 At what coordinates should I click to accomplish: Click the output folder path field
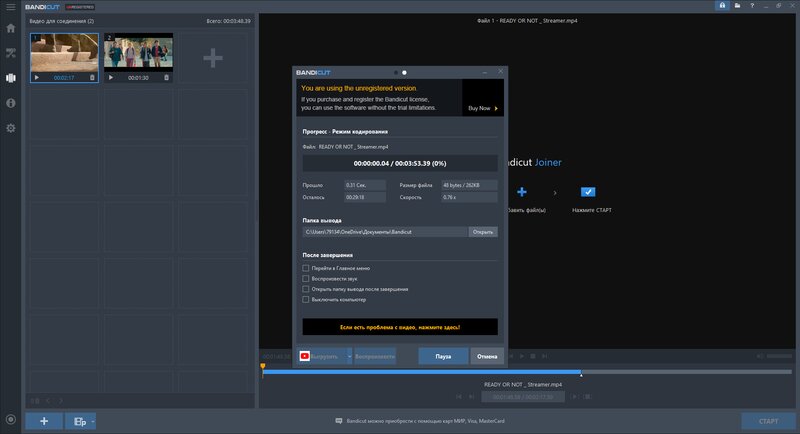coord(385,232)
